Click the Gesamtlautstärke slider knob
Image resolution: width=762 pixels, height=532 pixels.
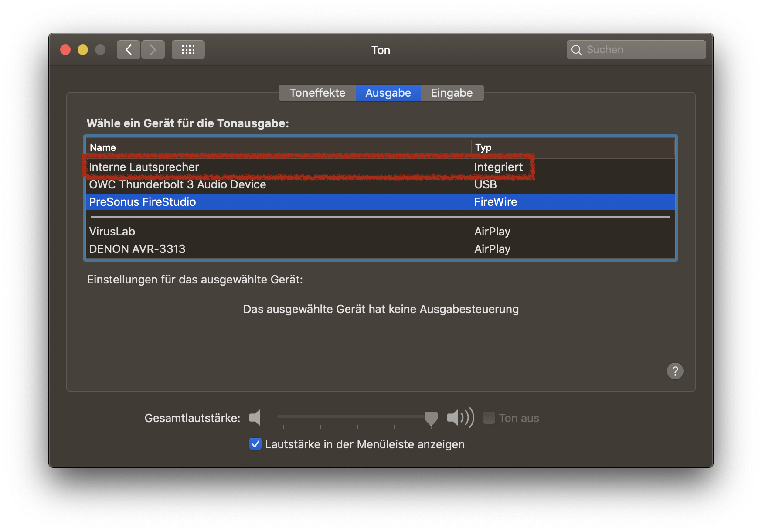click(431, 418)
